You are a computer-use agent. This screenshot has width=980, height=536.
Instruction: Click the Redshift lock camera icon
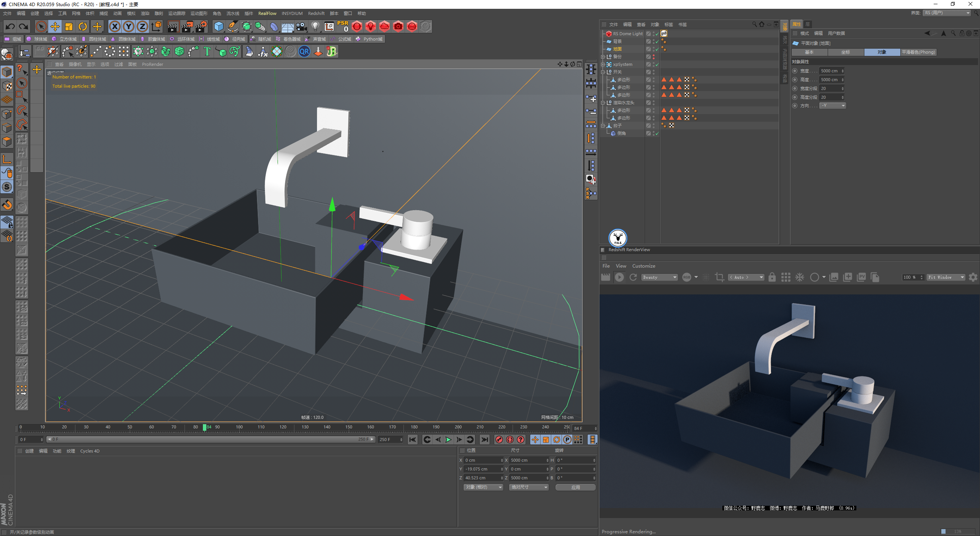(772, 277)
